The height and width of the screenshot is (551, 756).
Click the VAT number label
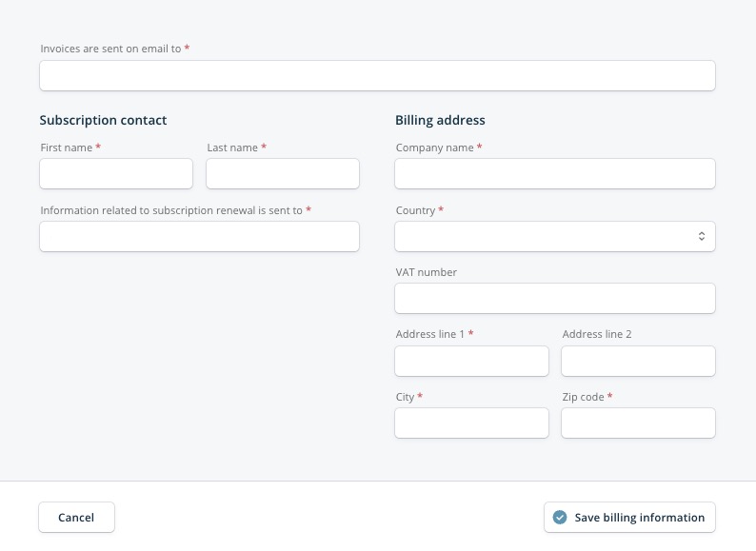click(427, 272)
